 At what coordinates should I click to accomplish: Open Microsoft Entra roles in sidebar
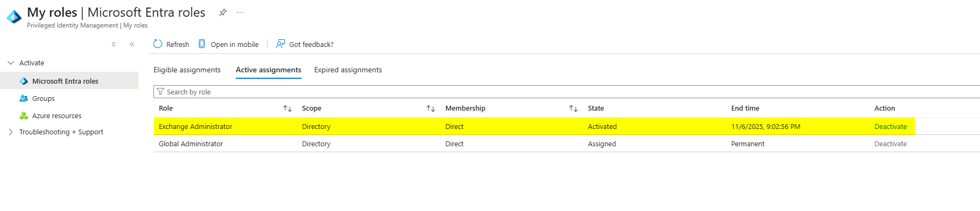point(69,81)
